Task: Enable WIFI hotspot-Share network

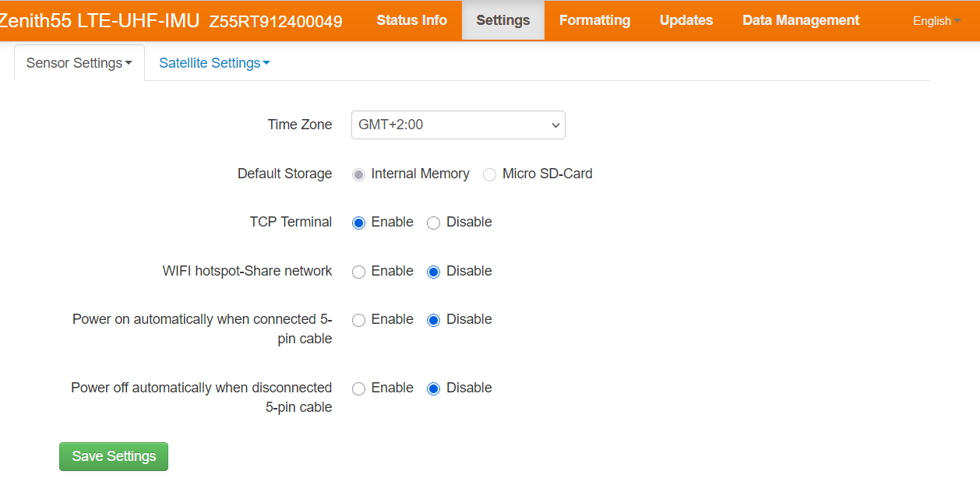Action: click(x=358, y=272)
